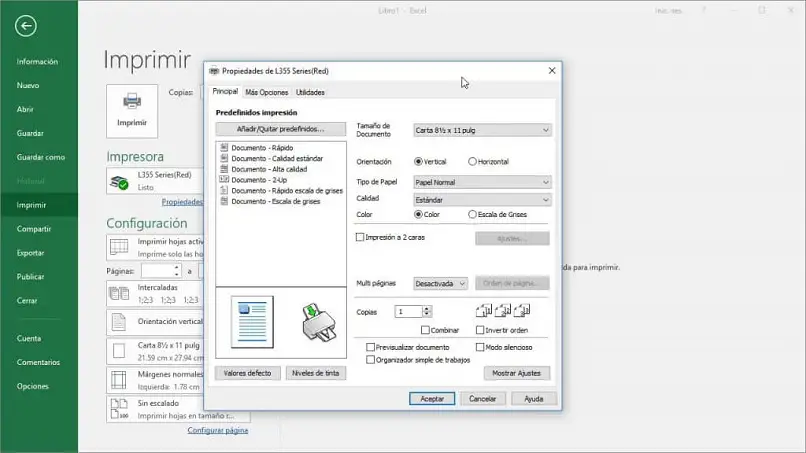Click the middle collate copies icon
The width and height of the screenshot is (806, 453).
click(x=503, y=310)
